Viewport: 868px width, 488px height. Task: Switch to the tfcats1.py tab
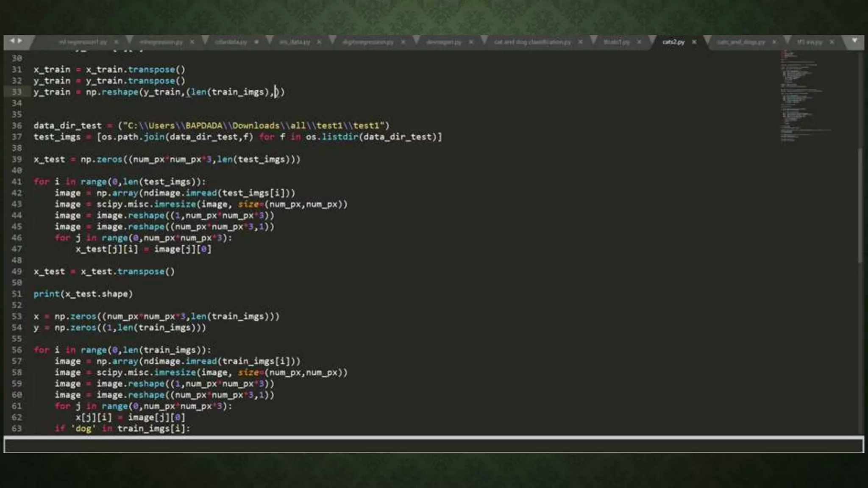(616, 42)
